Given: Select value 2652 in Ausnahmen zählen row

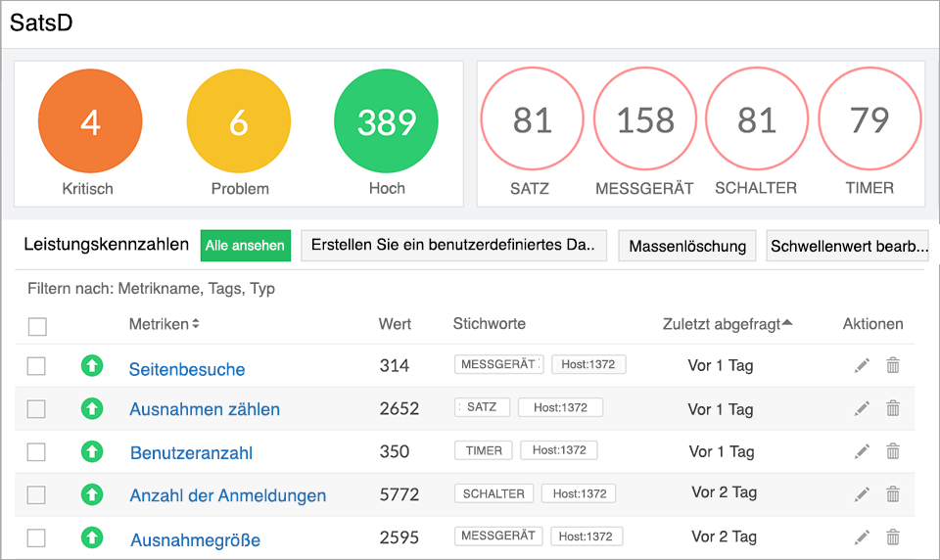Looking at the screenshot, I should (x=399, y=408).
